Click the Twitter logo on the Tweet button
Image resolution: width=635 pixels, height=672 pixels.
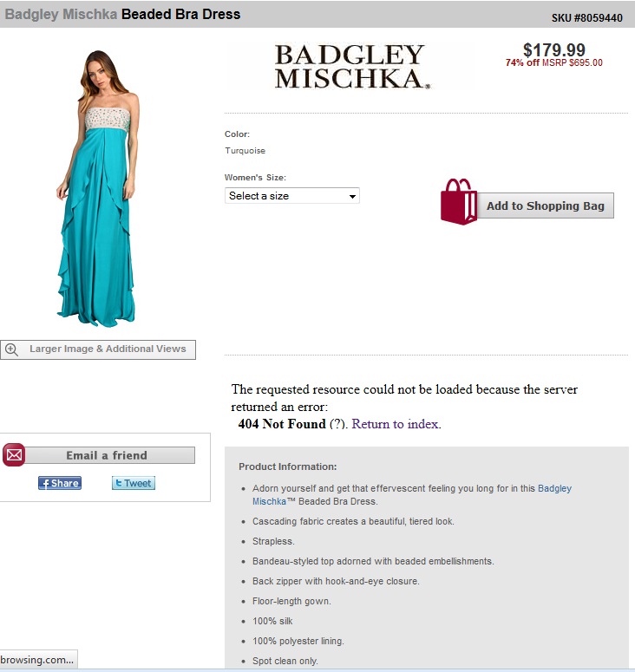click(119, 484)
